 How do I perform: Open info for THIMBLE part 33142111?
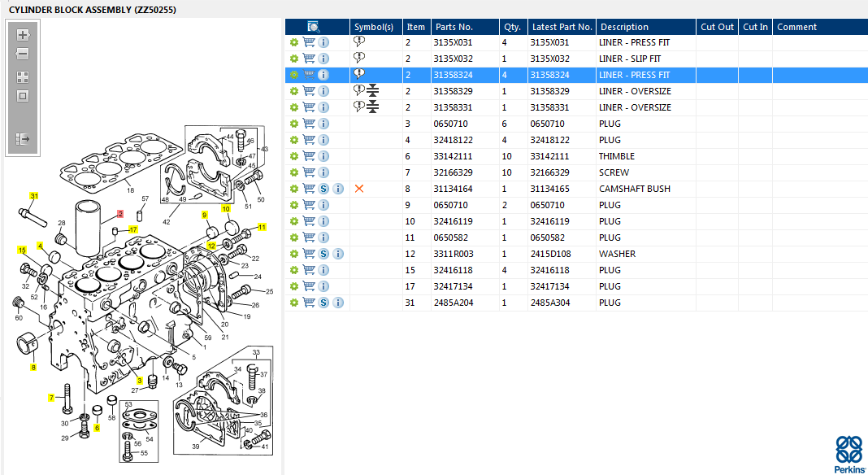point(323,156)
